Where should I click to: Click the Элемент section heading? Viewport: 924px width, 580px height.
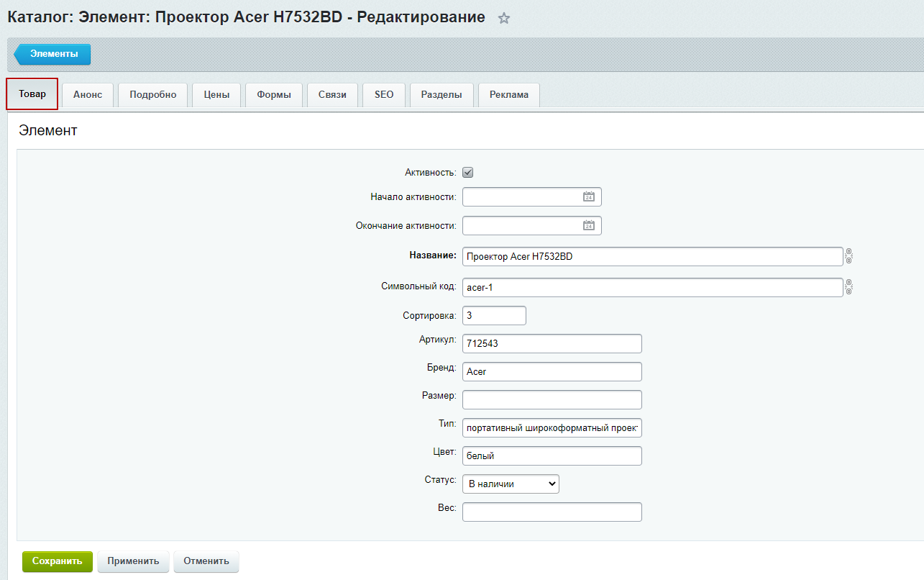47,131
